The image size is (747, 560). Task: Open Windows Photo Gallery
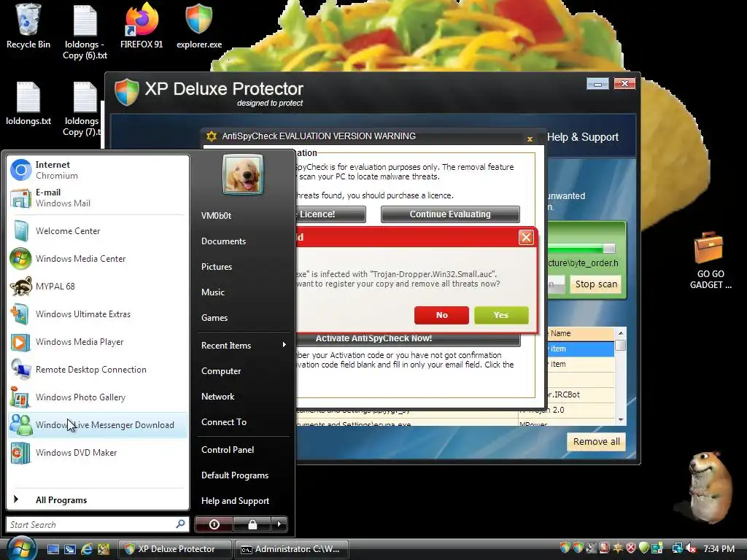pos(98,397)
